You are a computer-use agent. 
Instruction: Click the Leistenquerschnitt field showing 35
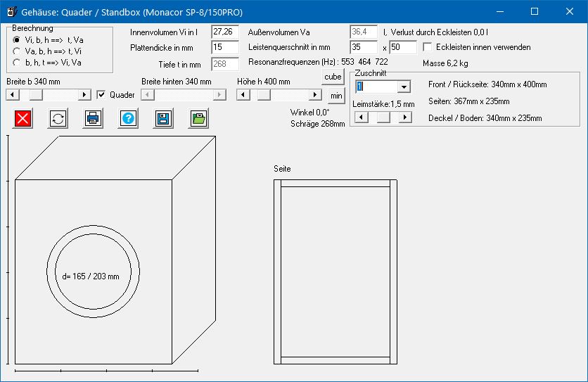pyautogui.click(x=364, y=47)
